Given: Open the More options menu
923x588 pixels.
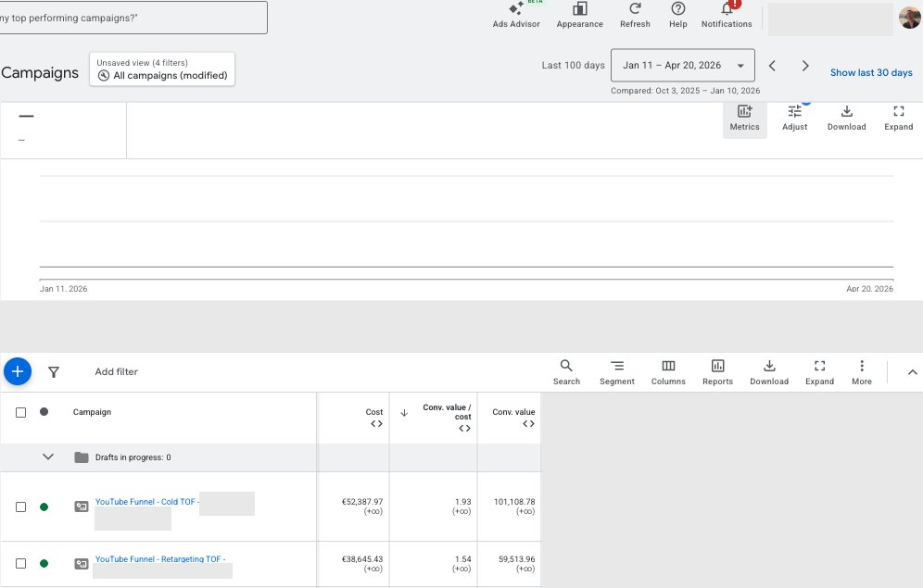Looking at the screenshot, I should [x=861, y=372].
